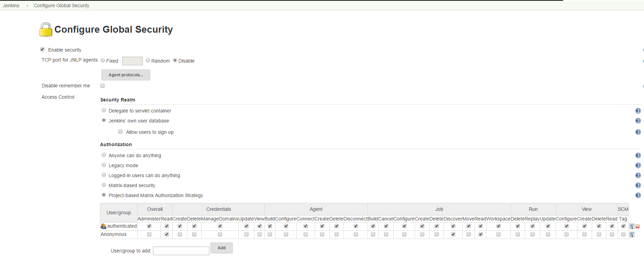Click toggle-all icon in authenticated row
The height and width of the screenshot is (260, 644).
[x=632, y=226]
